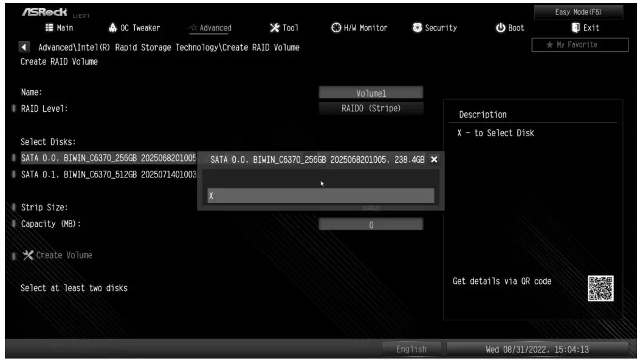Screen dimensions: 640x364
Task: Switch to Easy Mode (F6)
Action: point(579,12)
